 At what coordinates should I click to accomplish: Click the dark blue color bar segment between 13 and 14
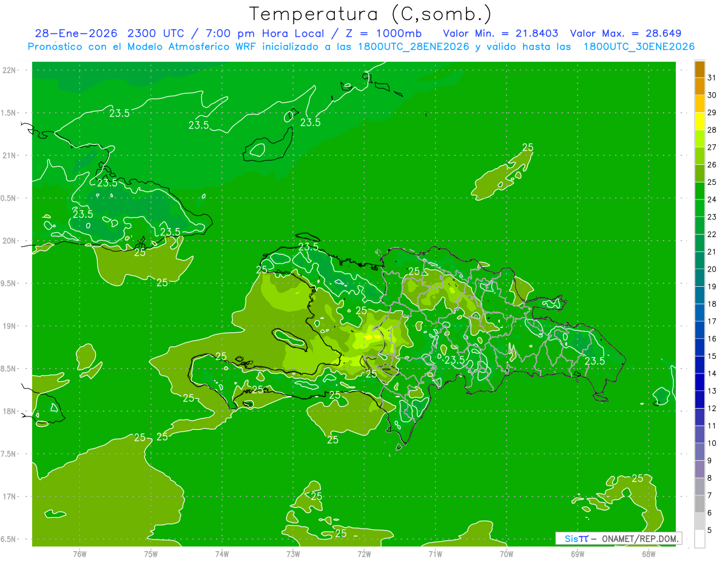(699, 383)
